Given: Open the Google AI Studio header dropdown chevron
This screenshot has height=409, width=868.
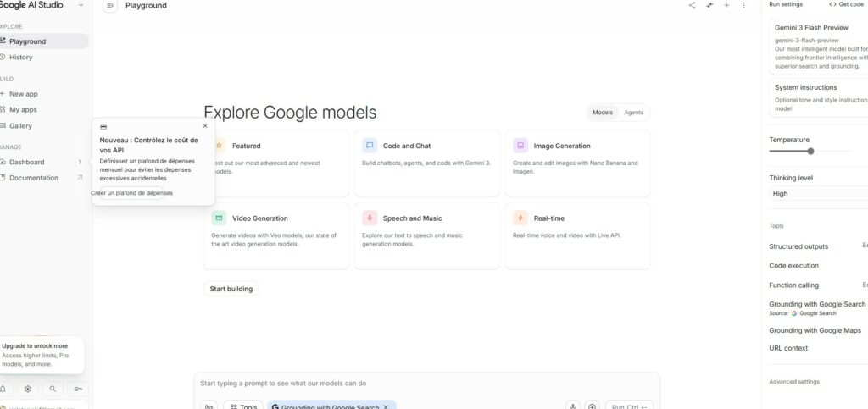Looking at the screenshot, I should click(81, 5).
